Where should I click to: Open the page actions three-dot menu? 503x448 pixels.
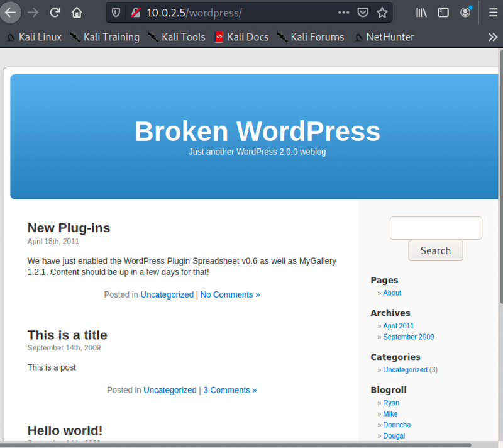[343, 13]
